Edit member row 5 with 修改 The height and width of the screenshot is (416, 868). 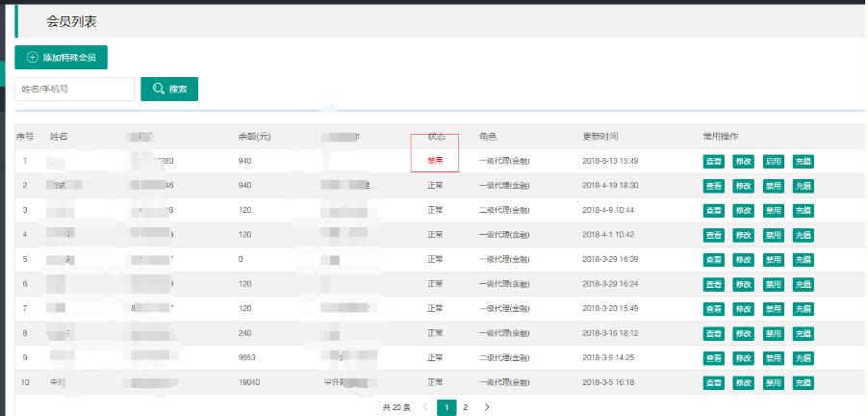[744, 259]
